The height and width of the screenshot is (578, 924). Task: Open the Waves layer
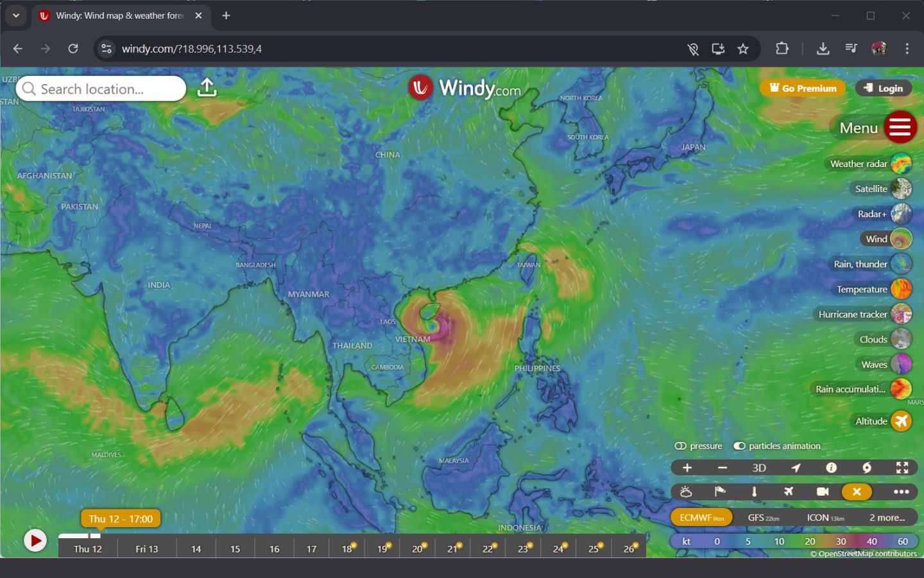(902, 363)
